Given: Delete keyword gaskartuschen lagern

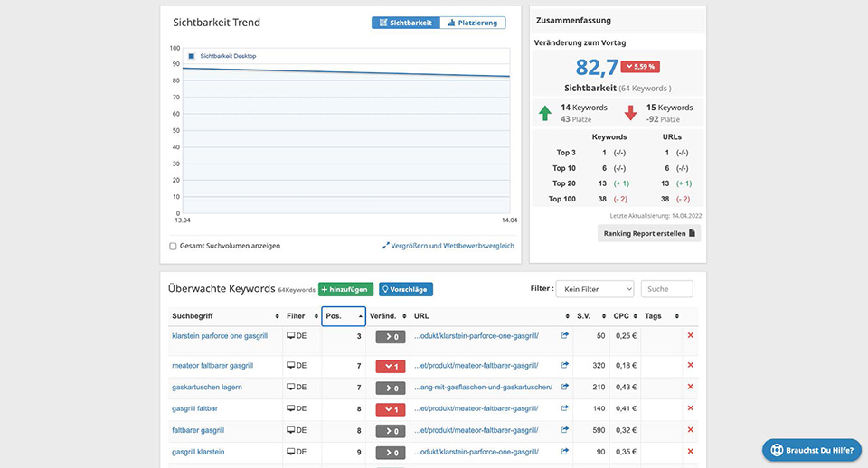Looking at the screenshot, I should 690,387.
